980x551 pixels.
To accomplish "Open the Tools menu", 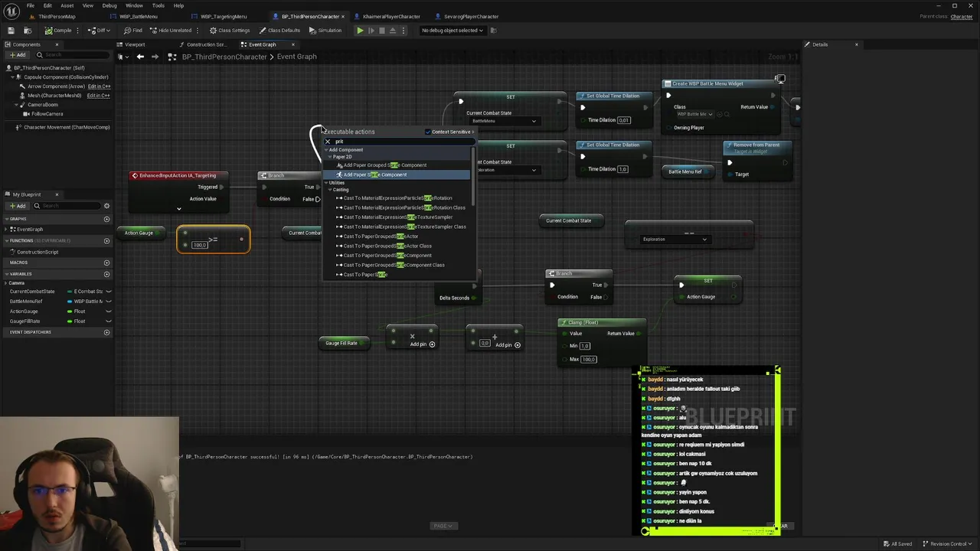I will point(158,5).
